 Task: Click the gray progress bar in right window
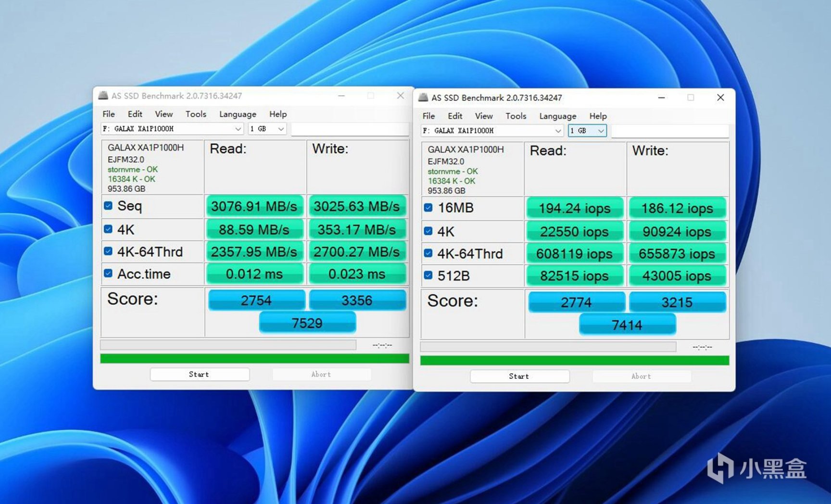(548, 347)
